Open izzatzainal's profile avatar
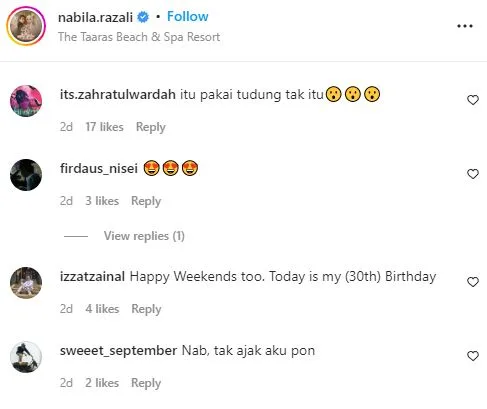This screenshot has width=487, height=409. click(26, 283)
